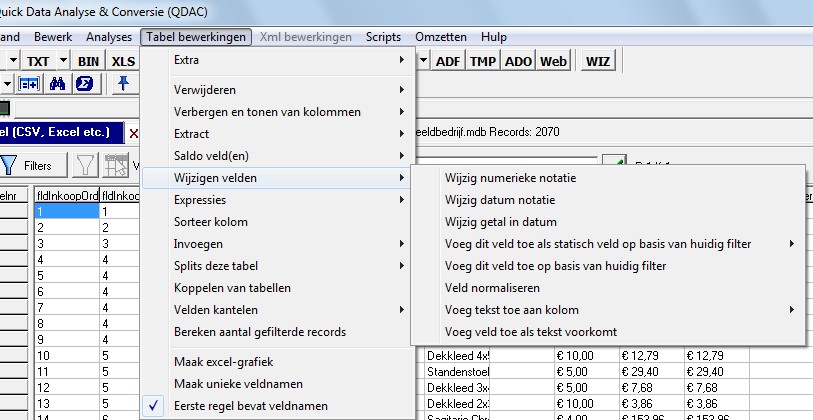The height and width of the screenshot is (420, 813).
Task: Select 'Maak excel-grafiek' menu entry
Action: pyautogui.click(x=223, y=361)
